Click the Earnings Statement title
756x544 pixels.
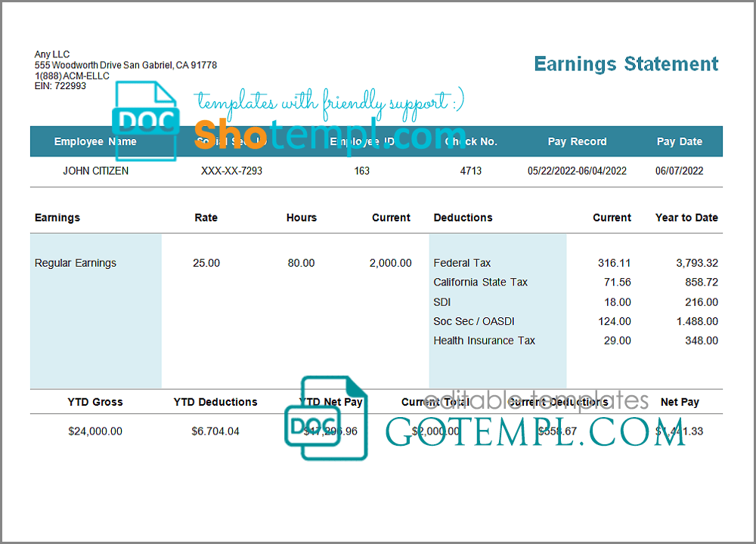[x=626, y=64]
